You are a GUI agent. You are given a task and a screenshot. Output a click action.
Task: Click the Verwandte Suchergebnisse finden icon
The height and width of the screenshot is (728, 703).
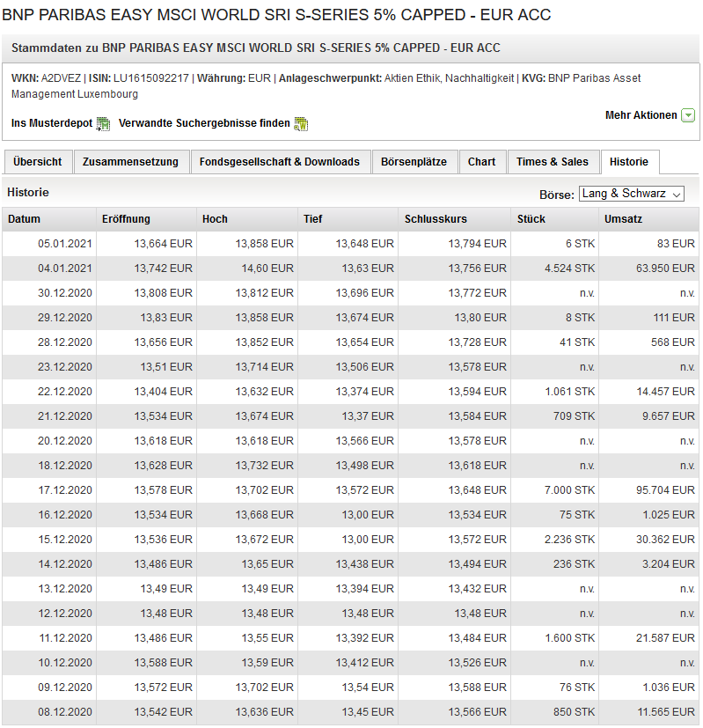pos(301,124)
